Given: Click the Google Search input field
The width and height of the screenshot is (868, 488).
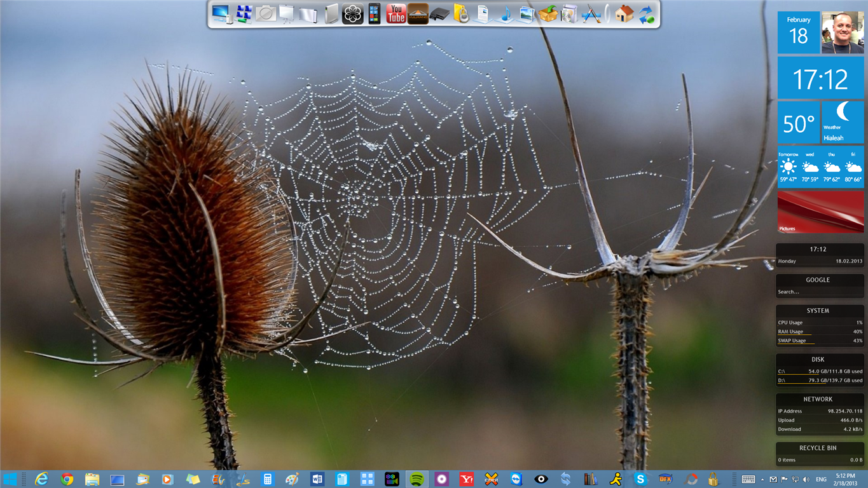Looking at the screenshot, I should (x=820, y=292).
